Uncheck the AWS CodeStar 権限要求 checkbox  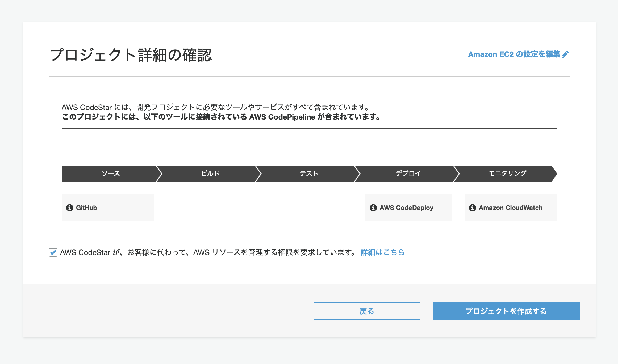click(53, 252)
